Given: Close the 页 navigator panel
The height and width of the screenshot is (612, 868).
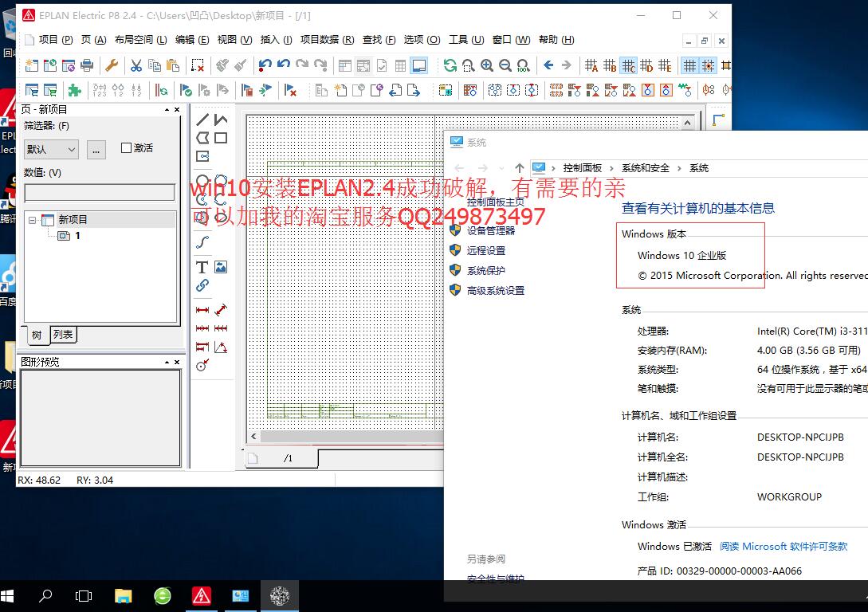Looking at the screenshot, I should coord(177,109).
